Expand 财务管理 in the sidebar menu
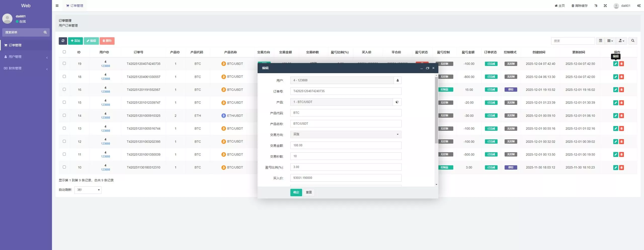 click(x=15, y=68)
